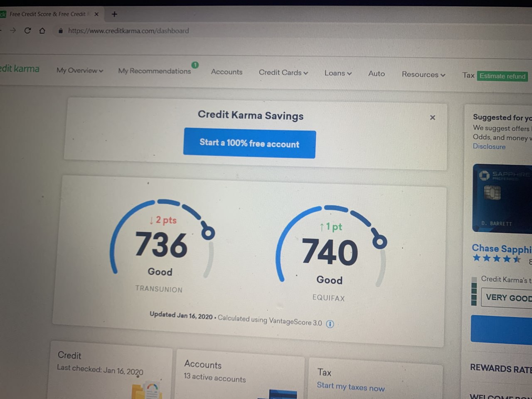Open the Resources dropdown menu

423,74
